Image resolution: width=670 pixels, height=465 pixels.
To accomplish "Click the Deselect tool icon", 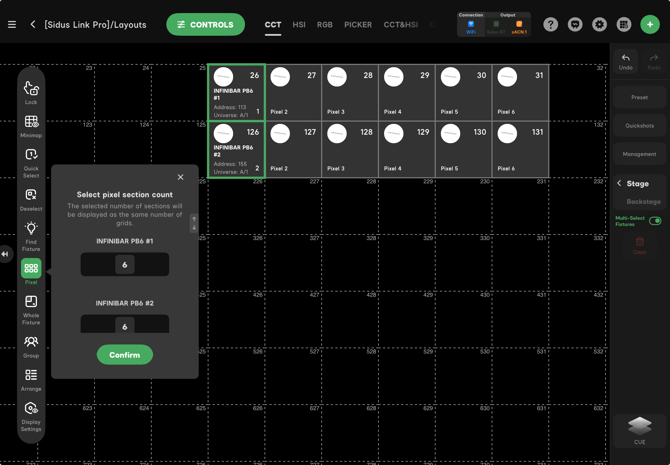I will (31, 198).
